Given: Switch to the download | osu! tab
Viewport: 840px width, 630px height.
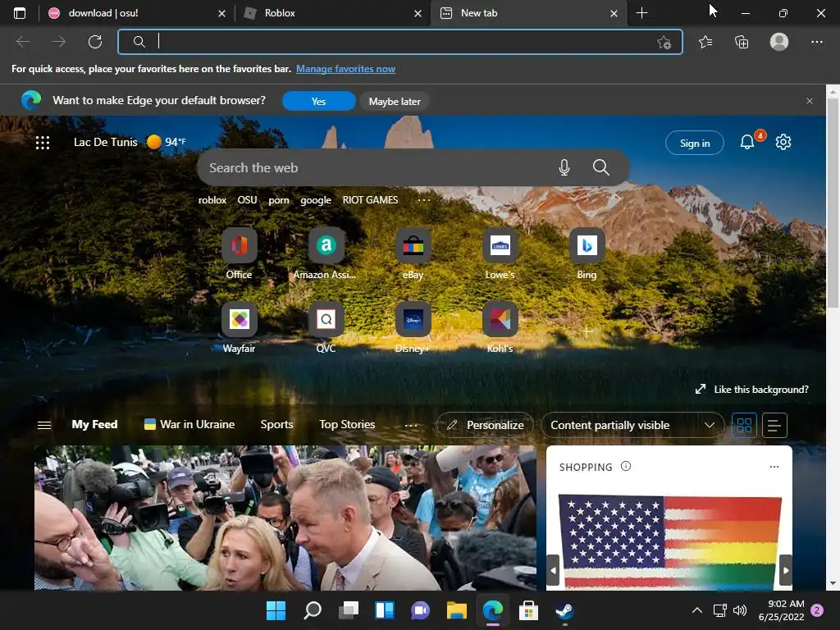Looking at the screenshot, I should click(136, 13).
